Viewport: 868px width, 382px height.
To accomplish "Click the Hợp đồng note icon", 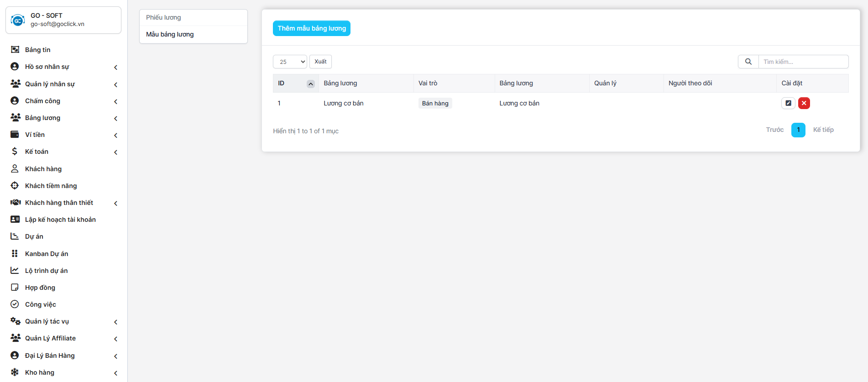I will click(15, 288).
